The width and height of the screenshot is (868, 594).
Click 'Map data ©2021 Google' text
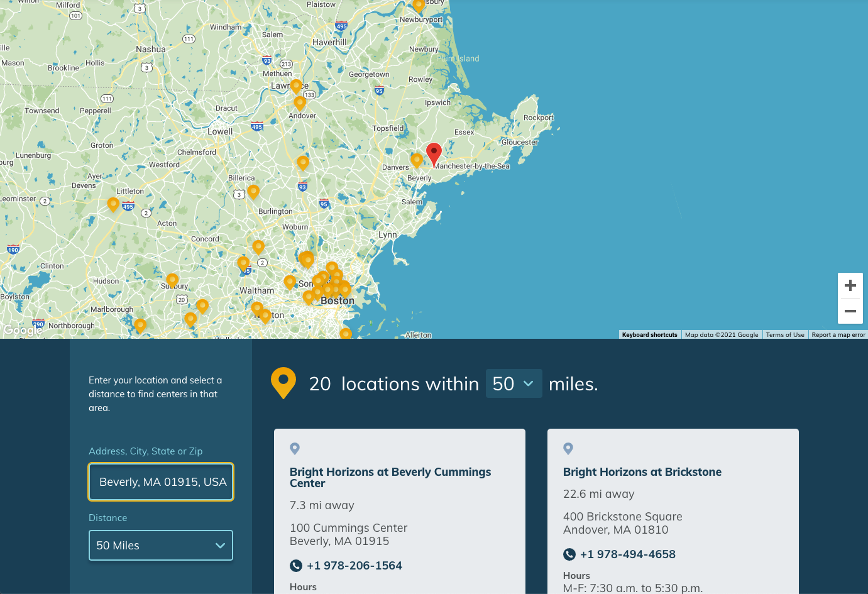point(722,335)
